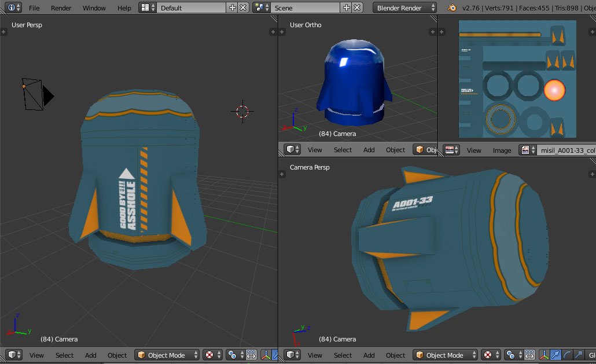Select the camera object in User Persp view

click(x=37, y=94)
